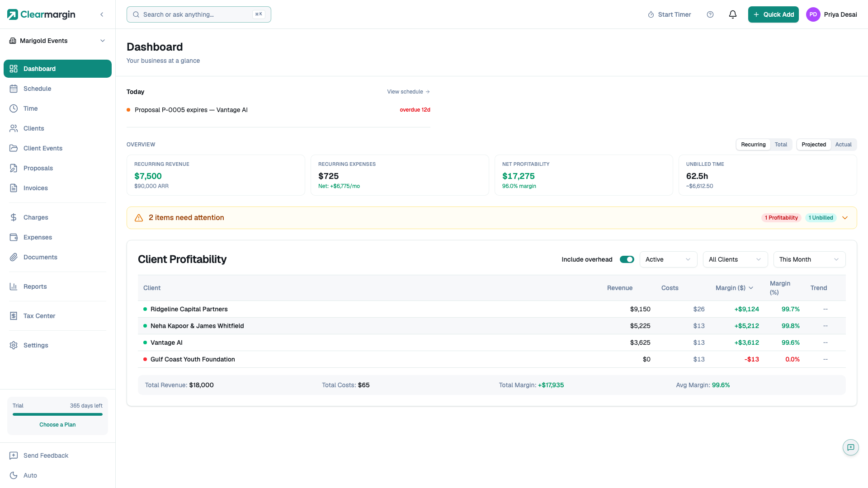Screen dimensions: 868x488
Task: Open the help question mark icon
Action: [x=710, y=14]
